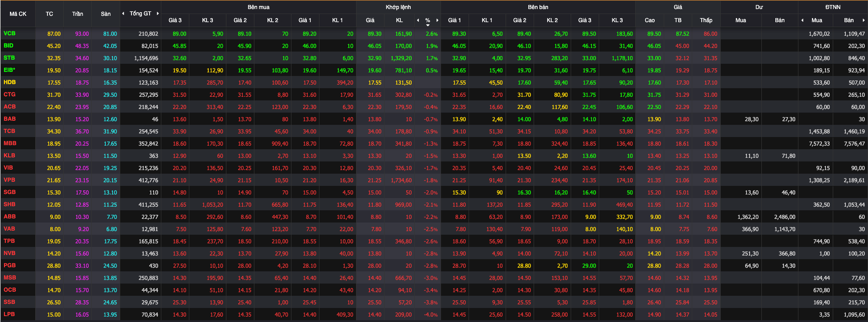
Task: Open the VCB stock symbol
Action: point(9,33)
